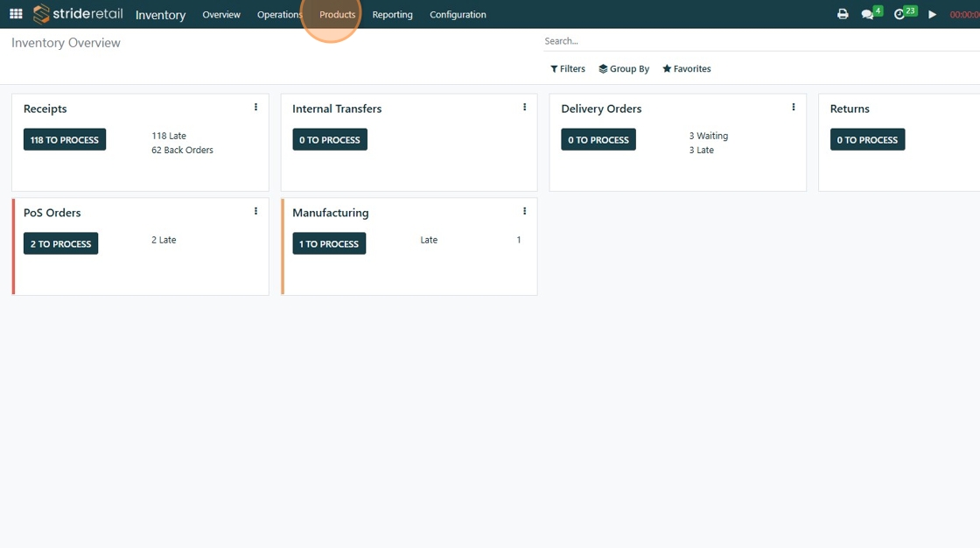
Task: Click the count 1 in Manufacturing card
Action: [519, 240]
